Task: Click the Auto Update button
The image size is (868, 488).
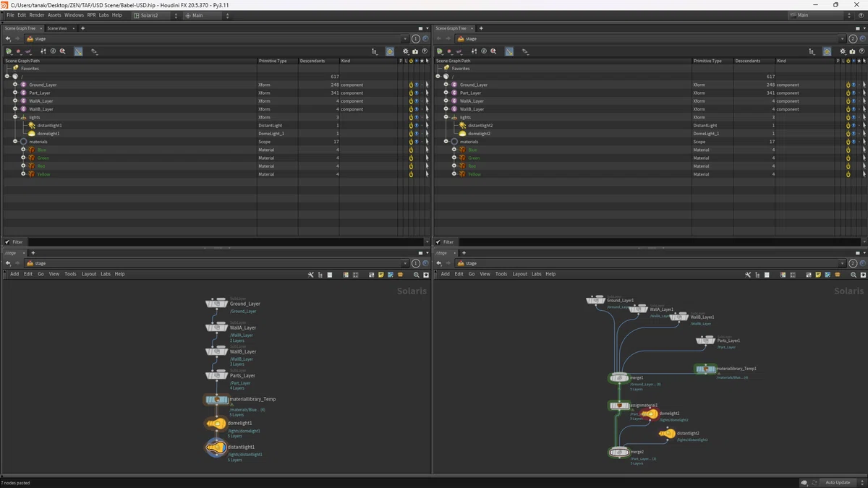Action: pos(838,482)
